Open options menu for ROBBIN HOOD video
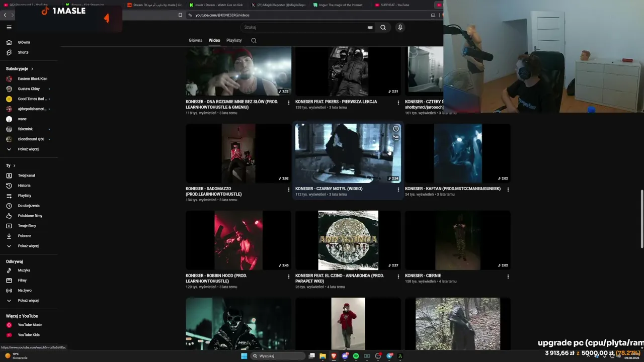This screenshot has width=644, height=362. 289,277
